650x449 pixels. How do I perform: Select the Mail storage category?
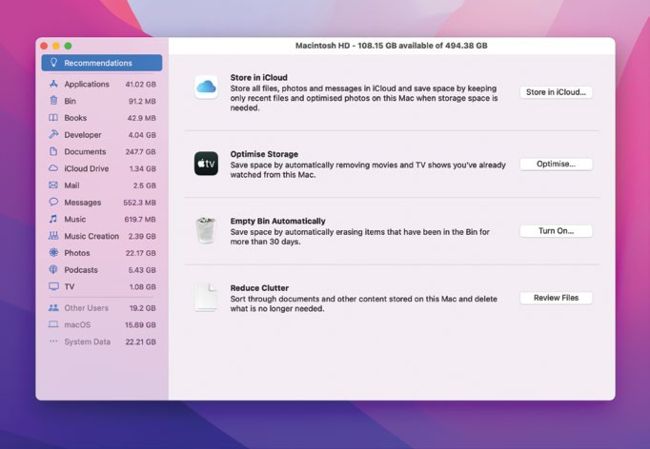point(72,185)
